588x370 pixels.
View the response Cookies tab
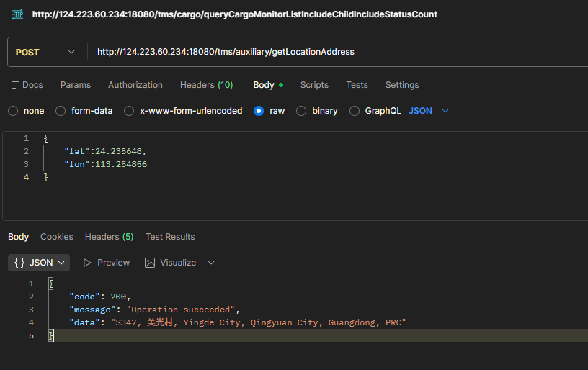pos(57,237)
